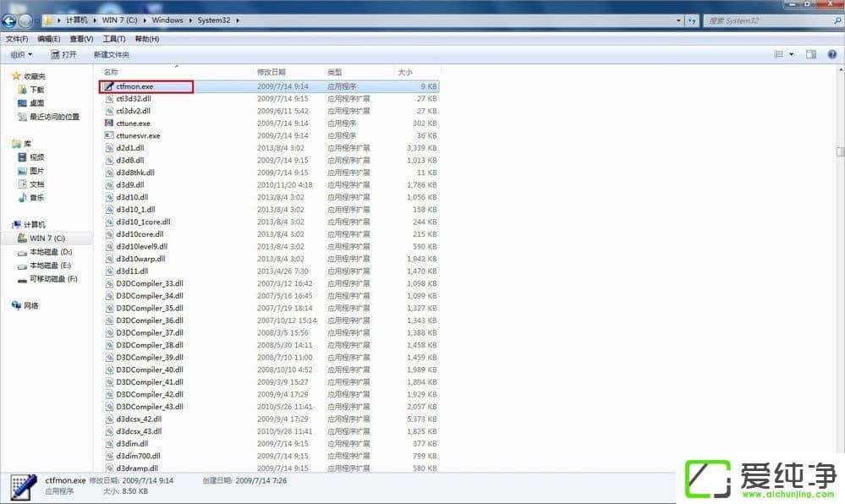Open the 文件(F) menu
845x504 pixels.
[17, 39]
